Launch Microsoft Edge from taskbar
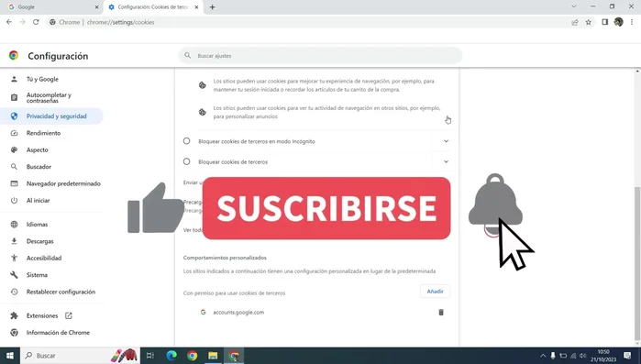This screenshot has height=364, width=641. tap(171, 356)
